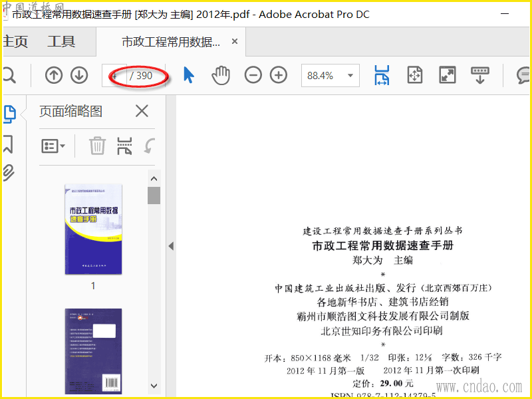Go to previous page with up arrow
Screen dimensions: 532x399
coord(54,75)
